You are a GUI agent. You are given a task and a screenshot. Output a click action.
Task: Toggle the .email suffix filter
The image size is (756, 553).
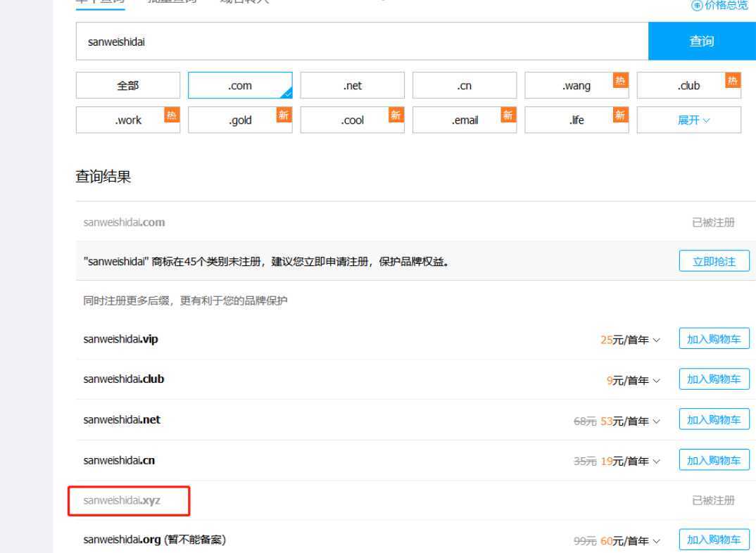click(465, 120)
